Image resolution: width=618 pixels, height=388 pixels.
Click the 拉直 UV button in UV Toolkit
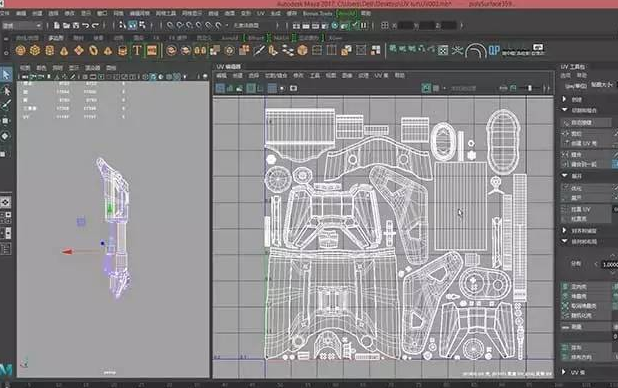pyautogui.click(x=587, y=209)
